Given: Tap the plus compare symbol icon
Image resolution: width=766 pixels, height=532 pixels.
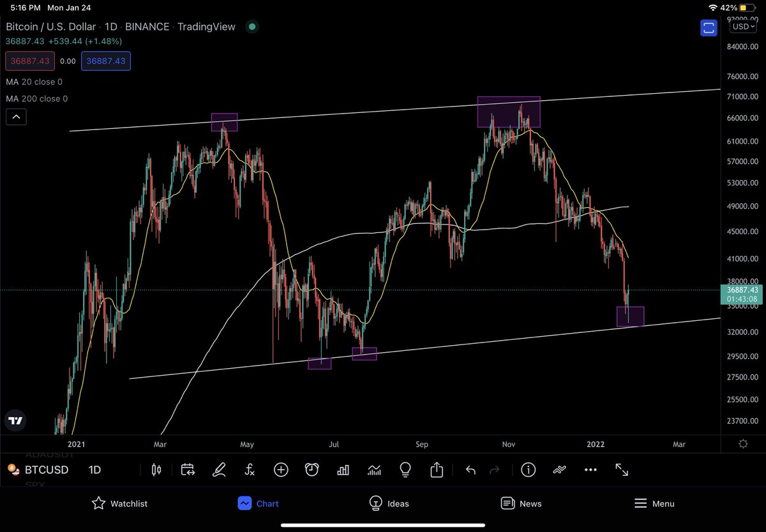Looking at the screenshot, I should pos(281,470).
